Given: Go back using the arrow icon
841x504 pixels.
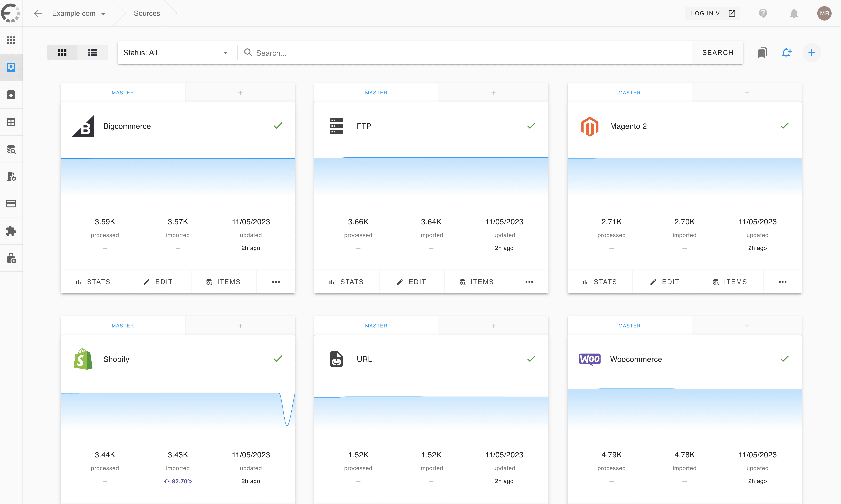Looking at the screenshot, I should click(x=38, y=13).
